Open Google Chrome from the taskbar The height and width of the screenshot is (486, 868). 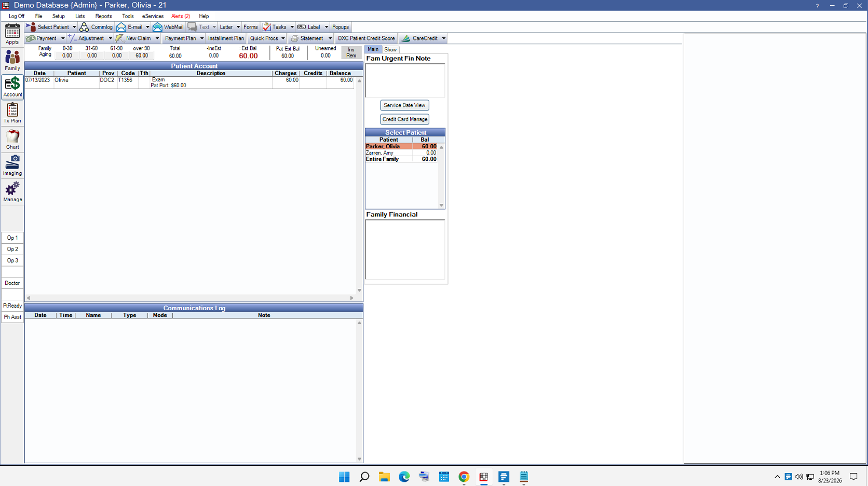pos(464,477)
